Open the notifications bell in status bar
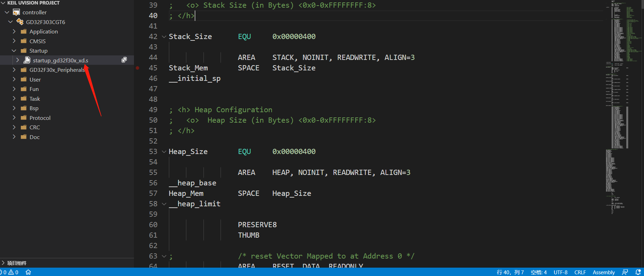This screenshot has height=276, width=644. 638,272
